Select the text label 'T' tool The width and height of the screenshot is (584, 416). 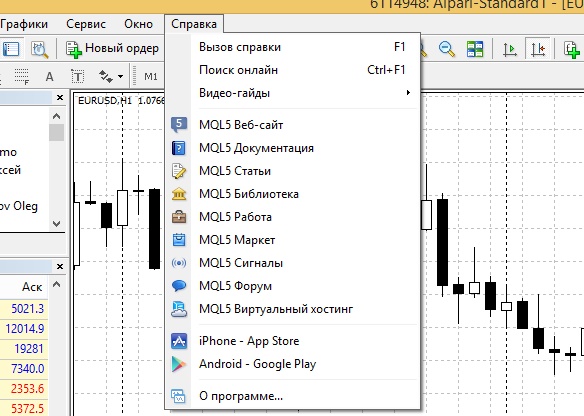77,77
